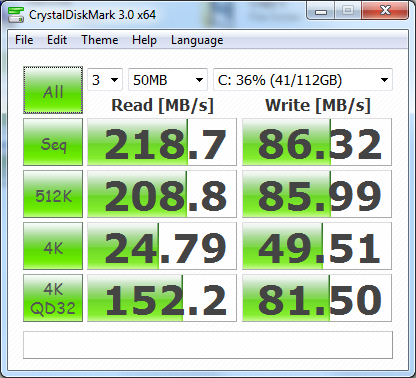Image resolution: width=416 pixels, height=378 pixels.
Task: Open the File menu
Action: (x=24, y=40)
